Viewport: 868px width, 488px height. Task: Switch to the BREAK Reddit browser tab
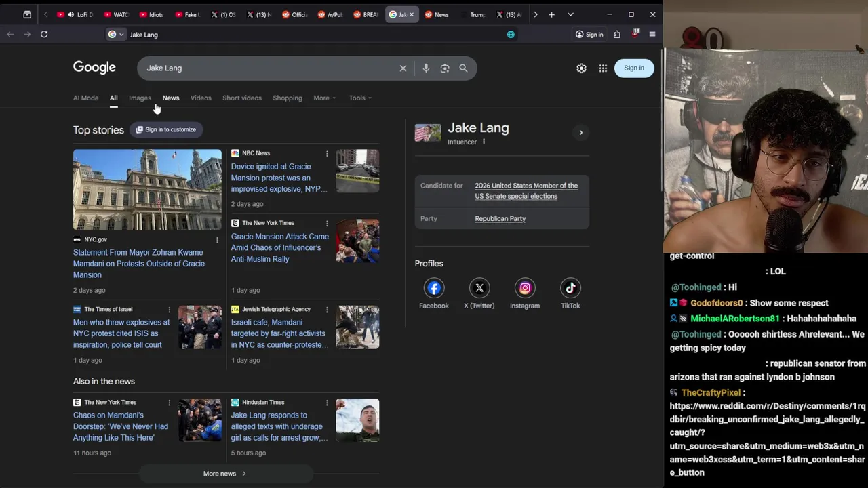coord(366,14)
